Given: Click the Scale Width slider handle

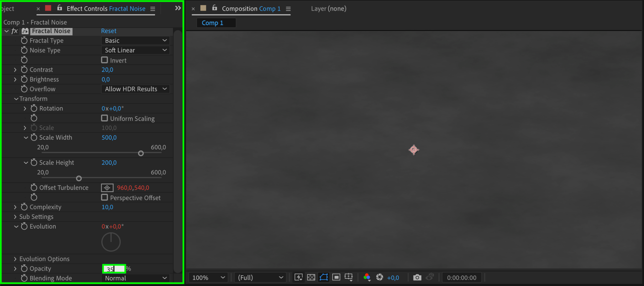Looking at the screenshot, I should tap(141, 153).
